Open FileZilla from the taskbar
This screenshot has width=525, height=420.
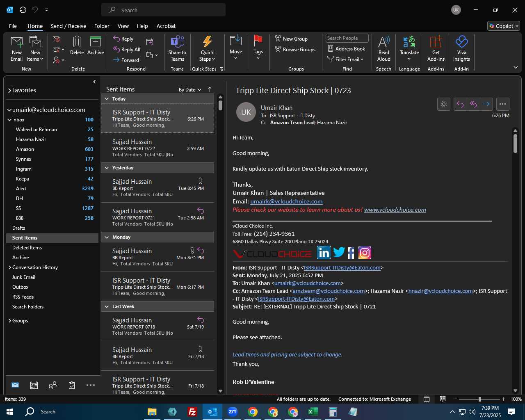(x=192, y=412)
